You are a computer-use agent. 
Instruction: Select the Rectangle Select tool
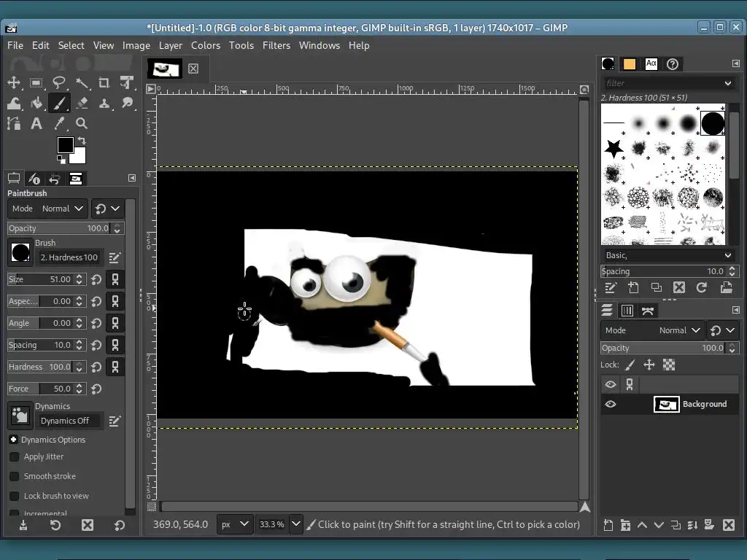coord(36,82)
